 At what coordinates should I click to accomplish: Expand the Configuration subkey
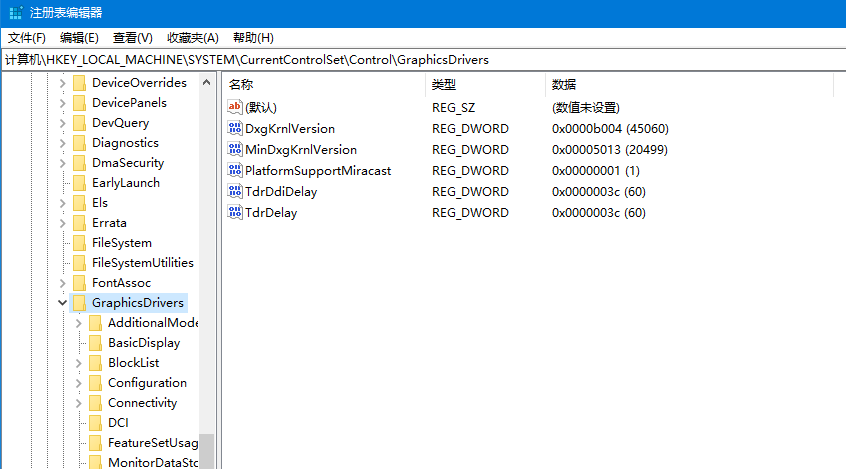78,383
